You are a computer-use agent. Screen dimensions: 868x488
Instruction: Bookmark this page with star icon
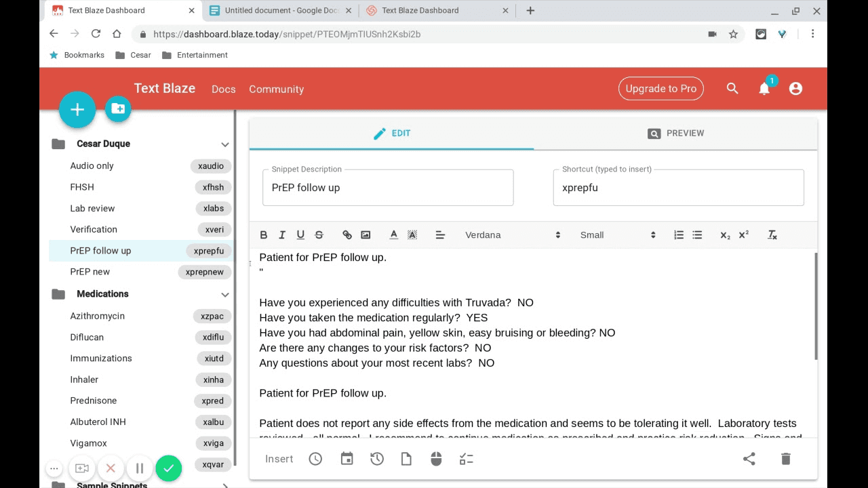[733, 34]
